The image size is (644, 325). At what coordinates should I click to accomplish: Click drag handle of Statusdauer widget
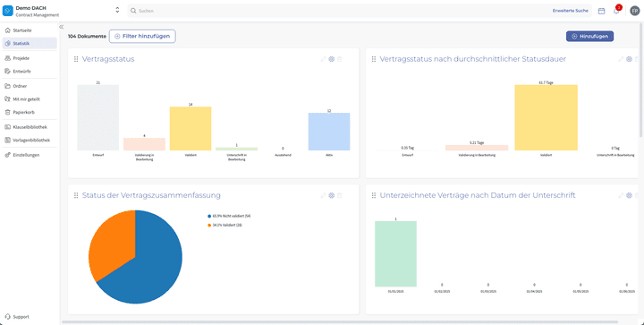[374, 59]
